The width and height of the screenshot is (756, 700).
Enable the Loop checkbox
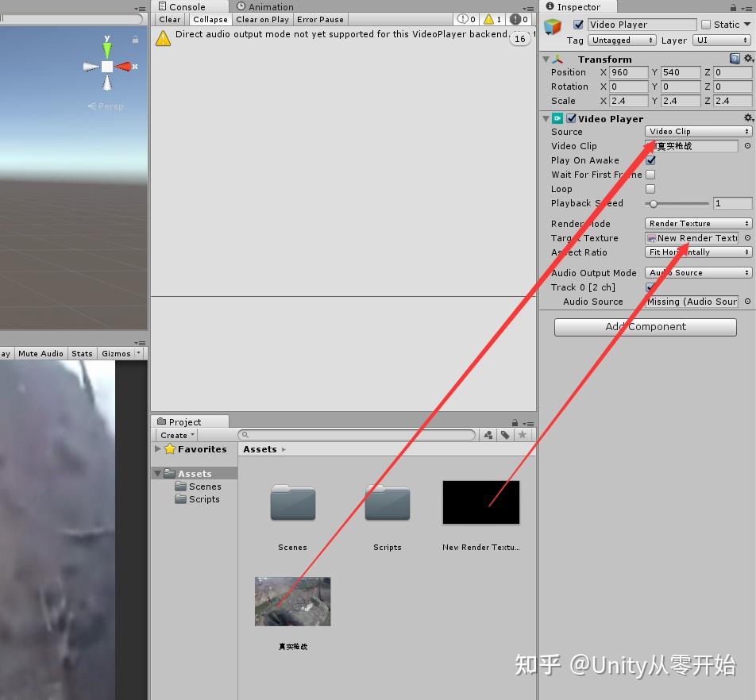pos(651,189)
